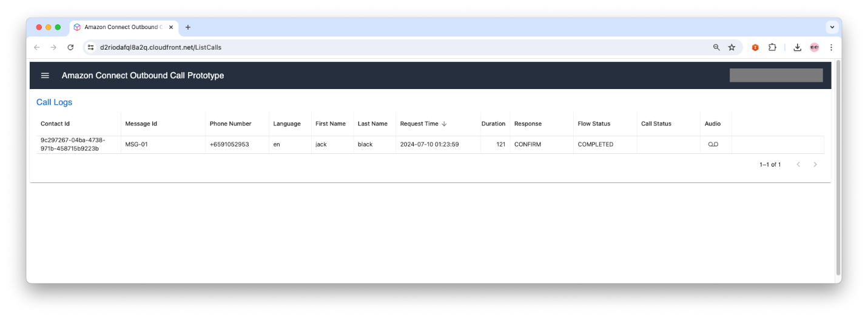Click the browser back arrow
This screenshot has height=318, width=868.
click(36, 47)
